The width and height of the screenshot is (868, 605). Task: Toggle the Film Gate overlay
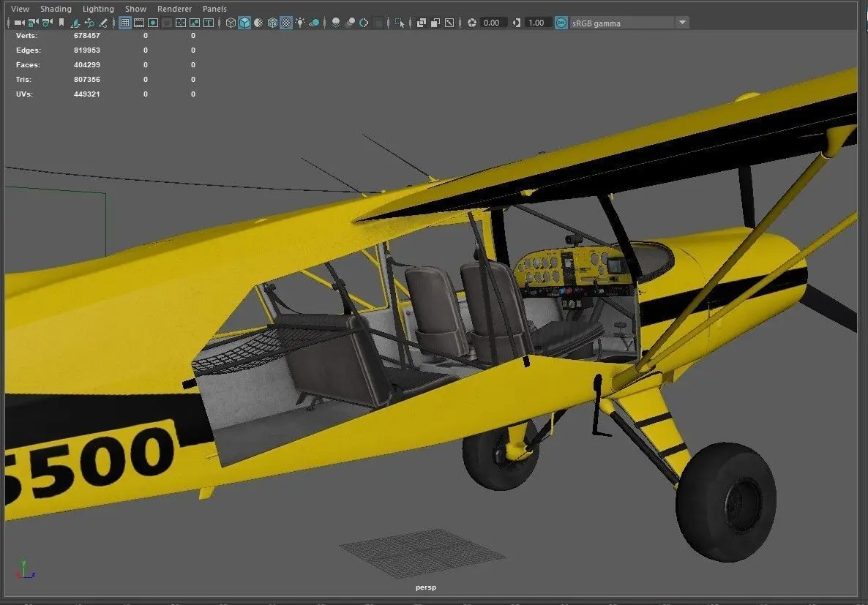pos(139,23)
